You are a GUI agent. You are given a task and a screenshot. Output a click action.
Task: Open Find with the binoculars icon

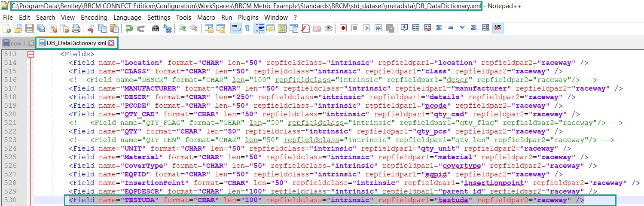coord(156,28)
